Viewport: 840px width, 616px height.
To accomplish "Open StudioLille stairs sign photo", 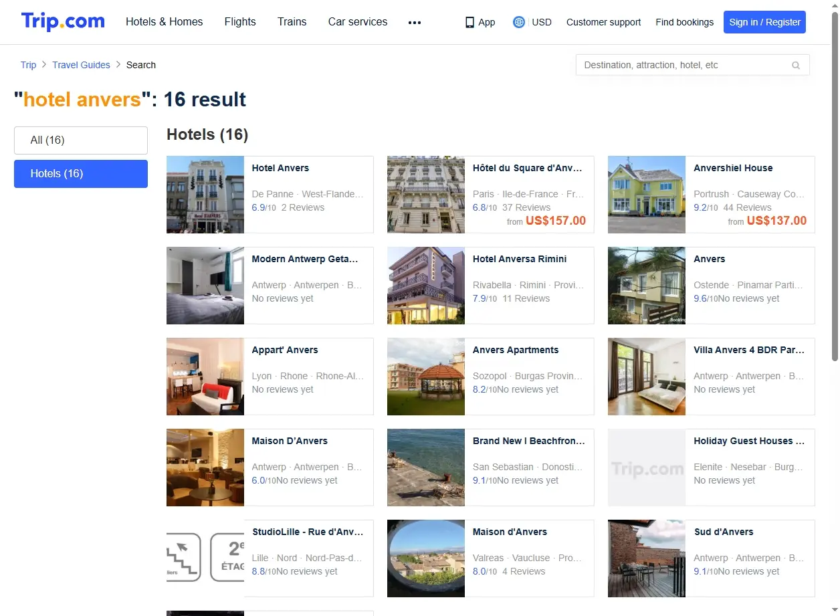I will click(x=205, y=558).
